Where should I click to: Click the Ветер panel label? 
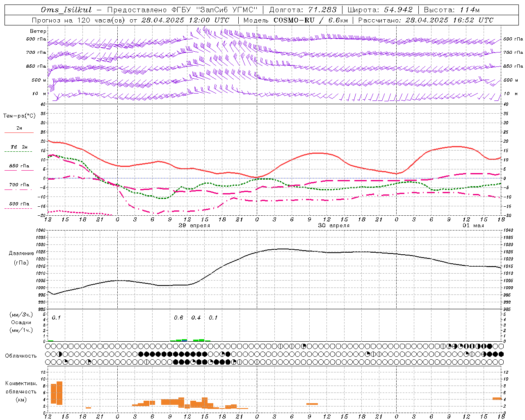(x=38, y=31)
